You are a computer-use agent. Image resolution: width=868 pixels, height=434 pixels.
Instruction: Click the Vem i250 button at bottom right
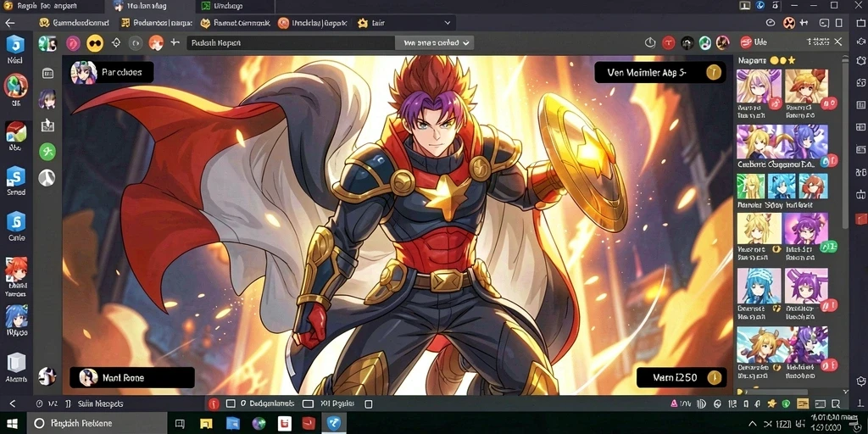(682, 378)
